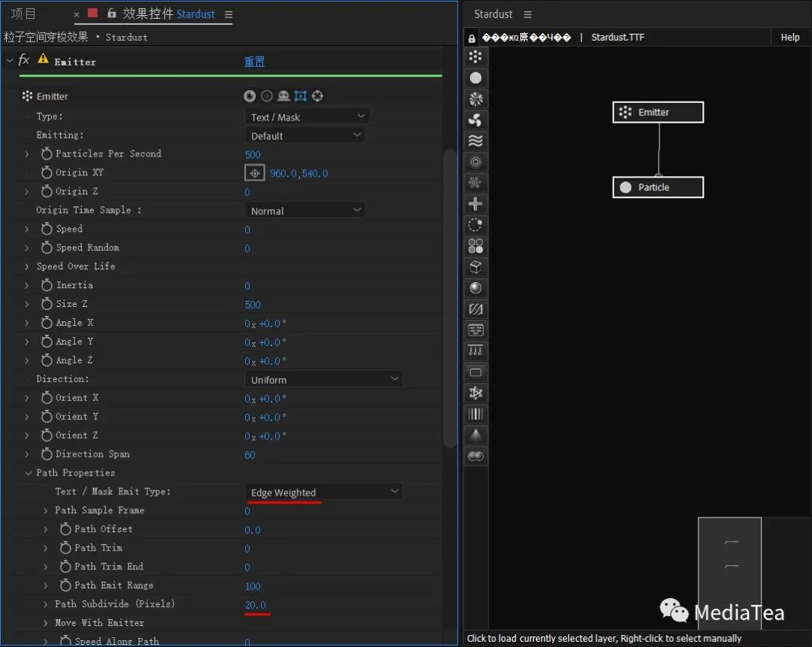
Task: Open the Edge Weighted emit type dropdown
Action: (323, 491)
